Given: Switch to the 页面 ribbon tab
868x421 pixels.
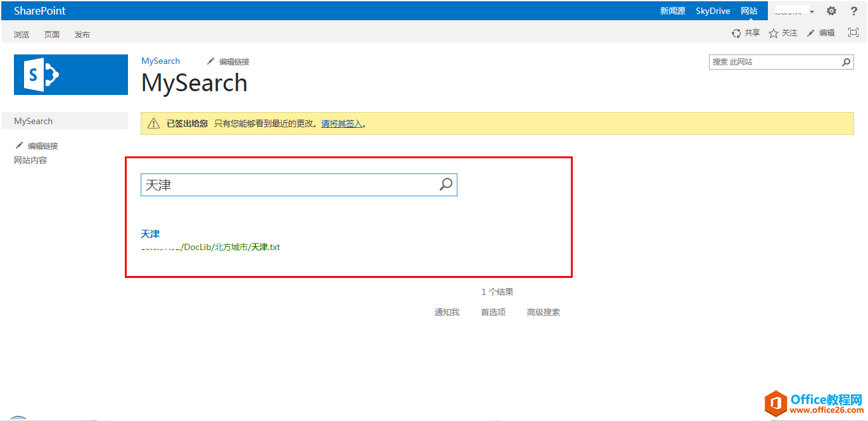Looking at the screenshot, I should [x=51, y=34].
